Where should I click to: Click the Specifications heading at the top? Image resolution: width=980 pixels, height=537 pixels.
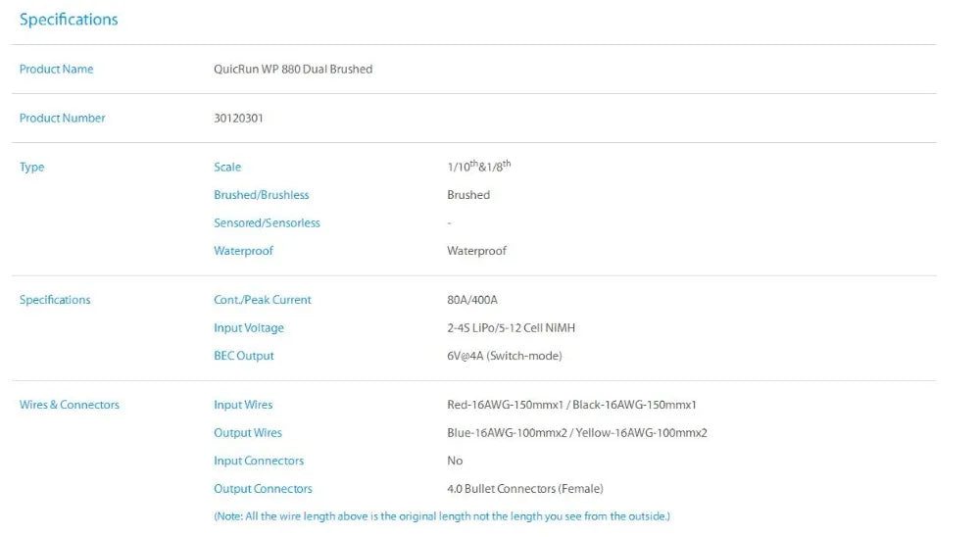tap(69, 20)
